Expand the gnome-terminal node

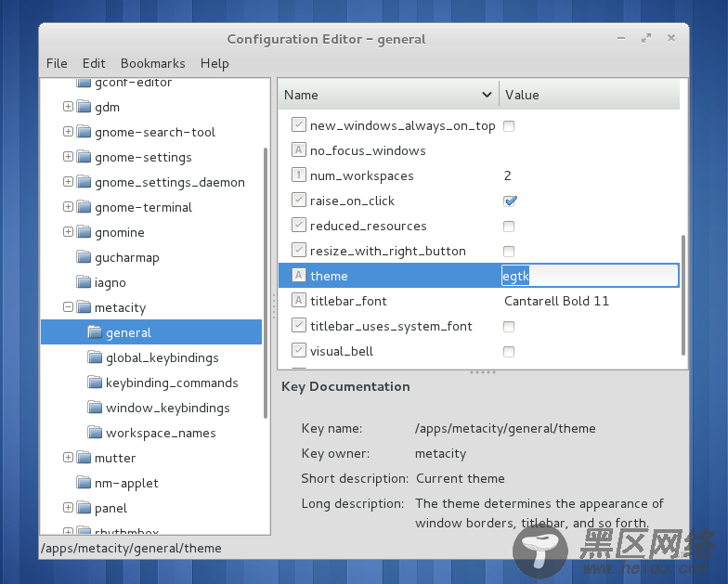(x=68, y=206)
